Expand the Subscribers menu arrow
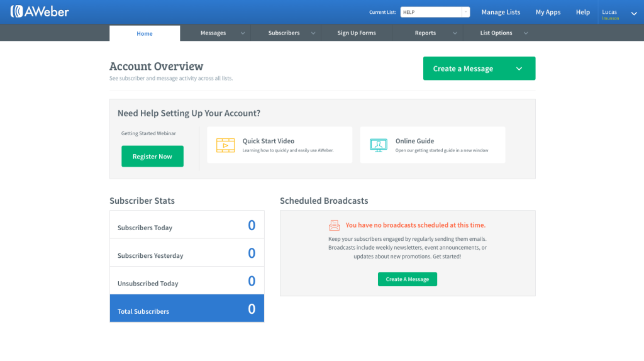 [313, 33]
